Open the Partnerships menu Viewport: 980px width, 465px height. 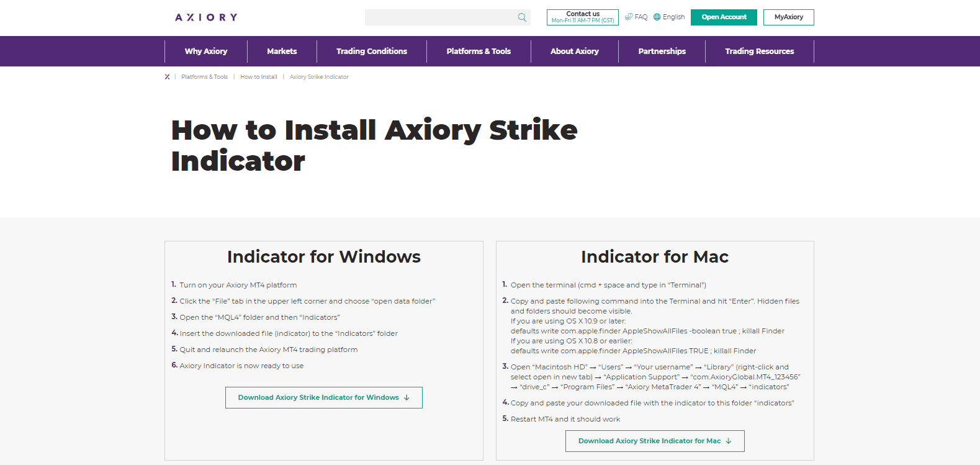(x=662, y=52)
